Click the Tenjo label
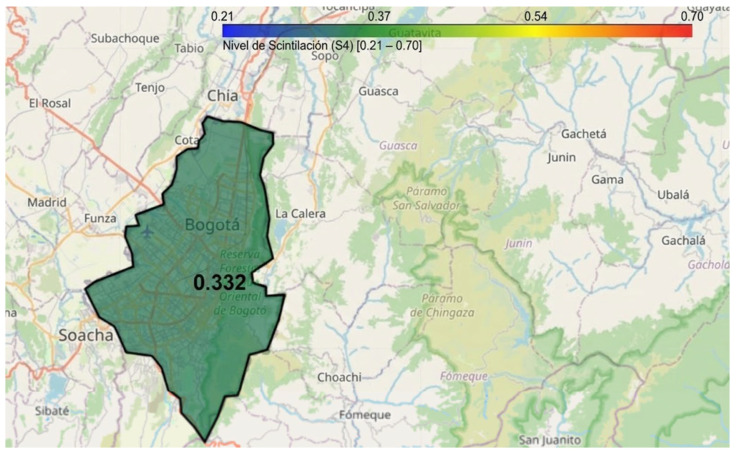The width and height of the screenshot is (738, 455). tap(150, 88)
